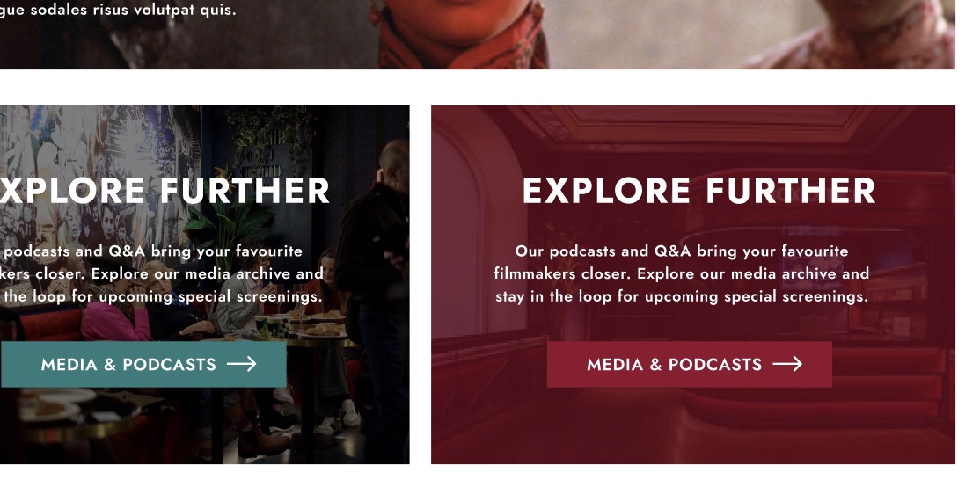Click the podcasts description text on the red card
This screenshot has width=980, height=480.
(x=681, y=273)
